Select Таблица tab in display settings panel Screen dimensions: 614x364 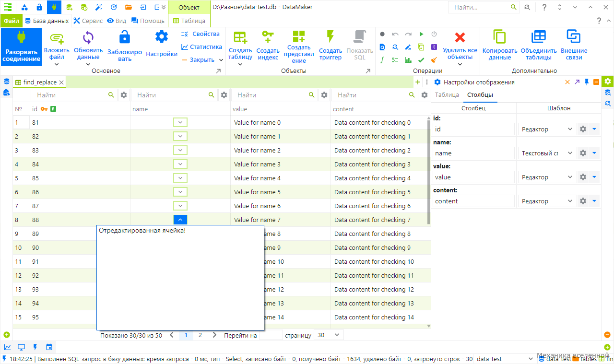click(x=447, y=95)
